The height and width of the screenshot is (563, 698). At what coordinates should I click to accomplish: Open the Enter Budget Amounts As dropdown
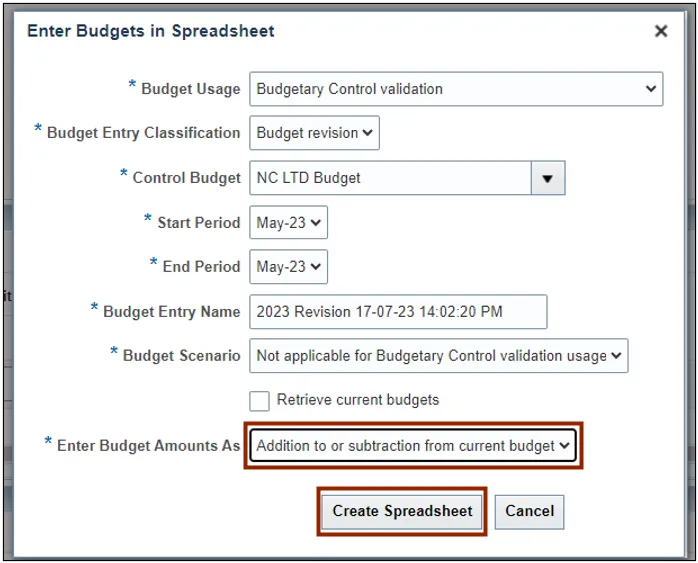pyautogui.click(x=413, y=446)
